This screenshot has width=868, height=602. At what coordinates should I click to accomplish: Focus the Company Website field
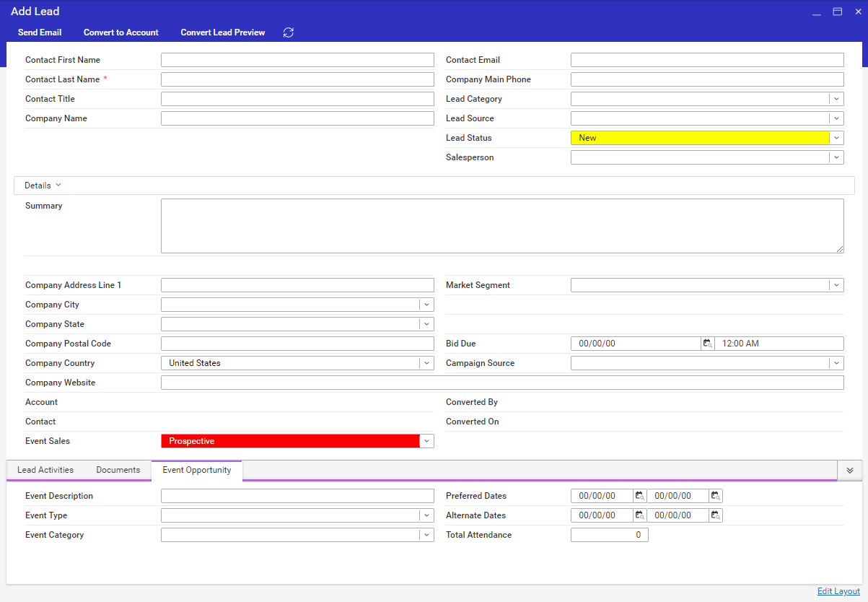(502, 383)
